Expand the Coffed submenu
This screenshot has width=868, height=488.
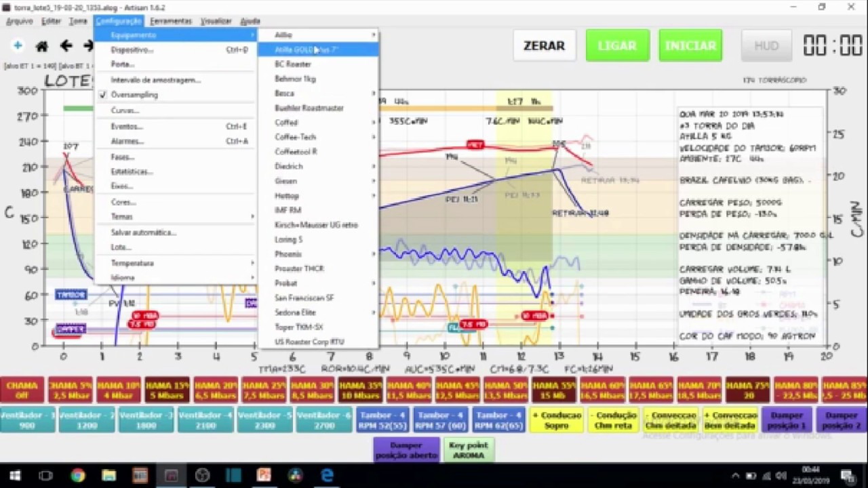click(x=318, y=123)
